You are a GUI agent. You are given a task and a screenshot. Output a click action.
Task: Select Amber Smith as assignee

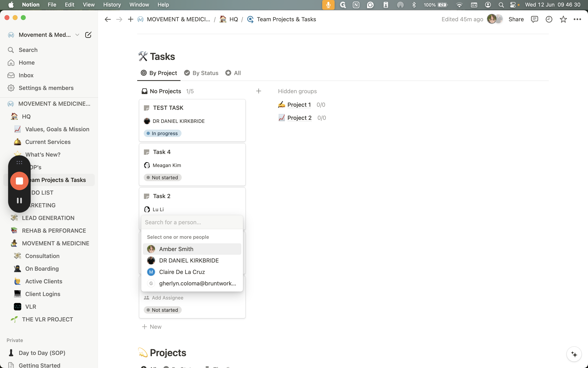192,249
